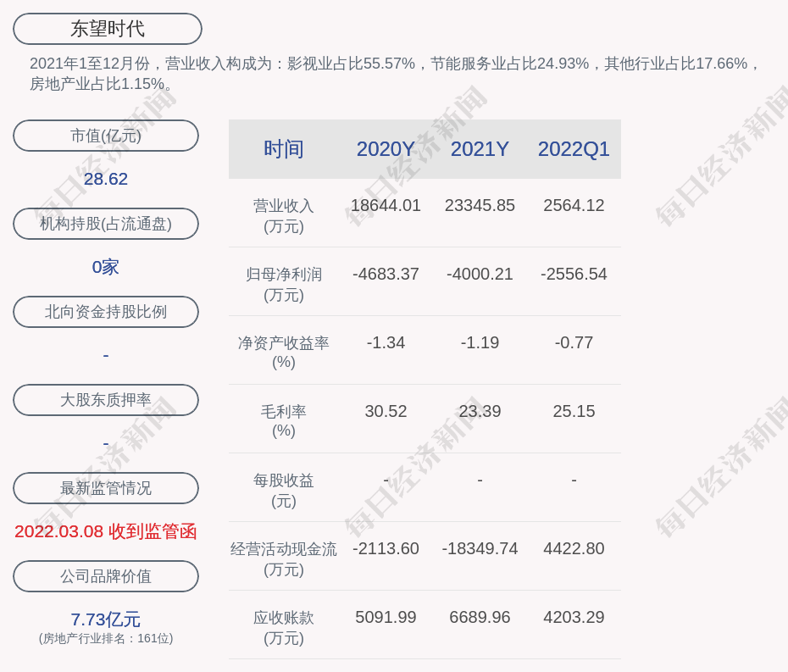Click the 应收账款(万元) row label
The height and width of the screenshot is (672, 788).
(284, 628)
